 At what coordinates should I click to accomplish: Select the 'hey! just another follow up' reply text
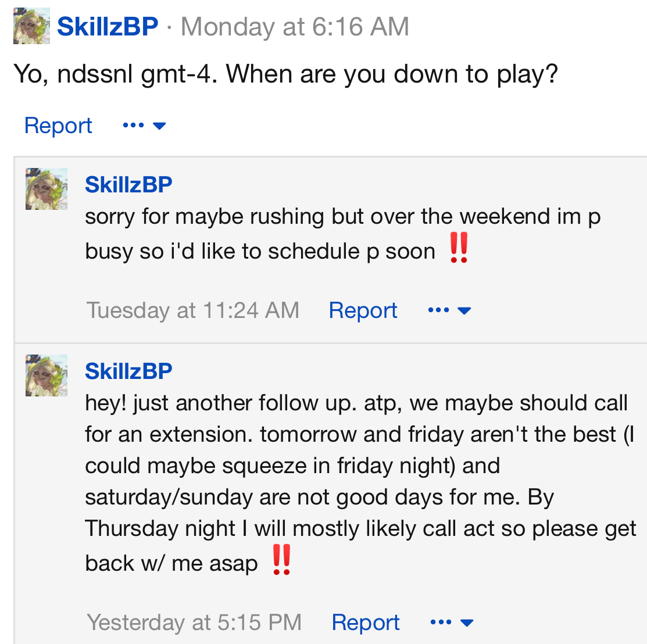[360, 483]
